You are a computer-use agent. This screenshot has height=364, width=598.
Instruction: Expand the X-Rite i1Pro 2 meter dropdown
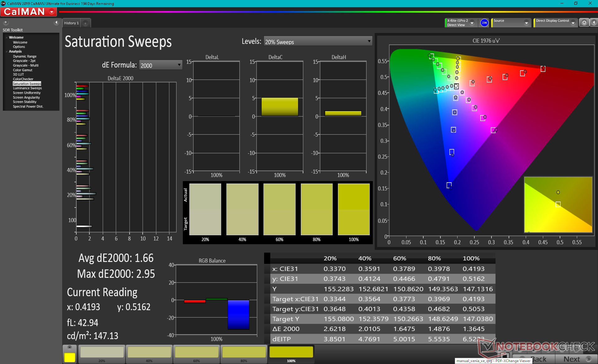[472, 23]
